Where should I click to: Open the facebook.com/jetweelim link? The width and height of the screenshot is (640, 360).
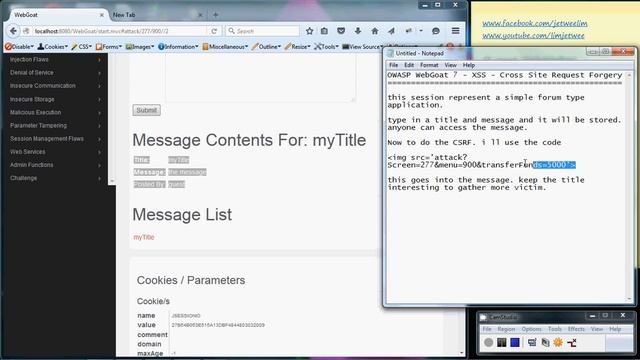click(x=535, y=23)
